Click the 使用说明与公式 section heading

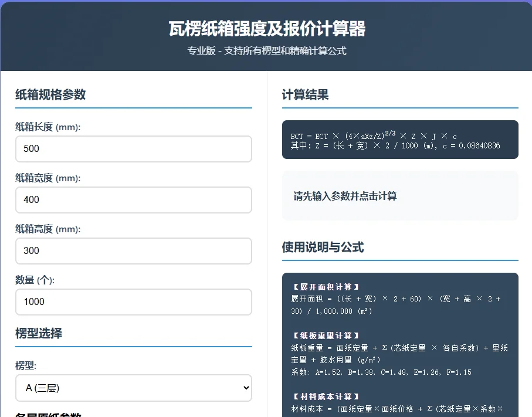pos(323,247)
